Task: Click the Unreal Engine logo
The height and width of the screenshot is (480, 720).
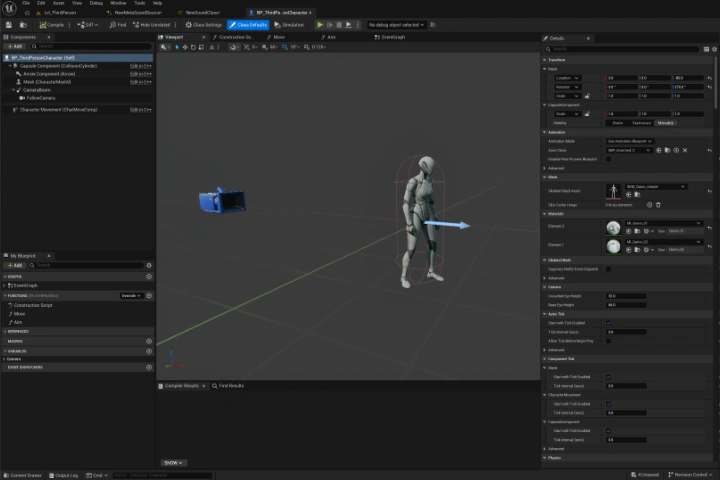Action: (9, 7)
